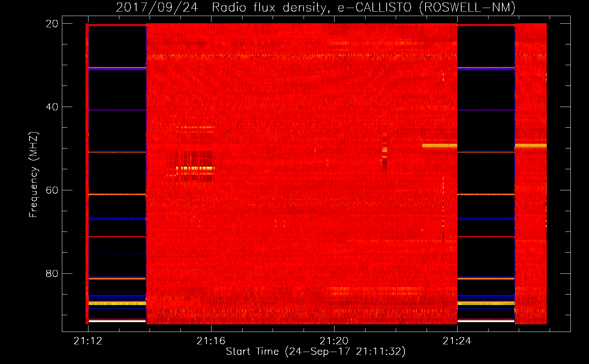Click the frequency tick label "40"
The width and height of the screenshot is (589, 364).
click(x=52, y=107)
